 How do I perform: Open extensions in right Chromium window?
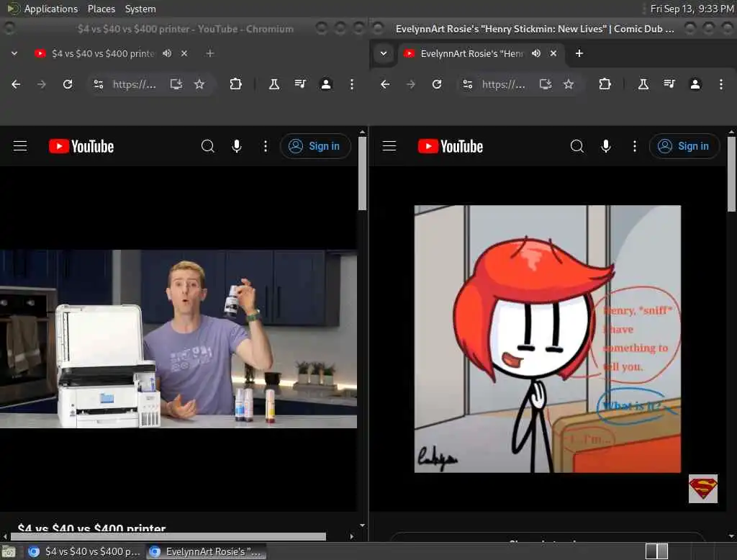click(605, 84)
